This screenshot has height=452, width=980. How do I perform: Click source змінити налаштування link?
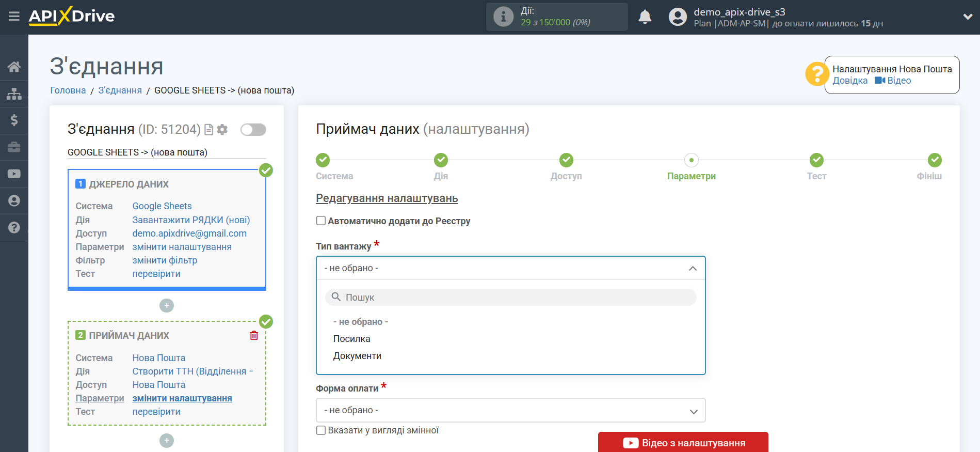(182, 247)
